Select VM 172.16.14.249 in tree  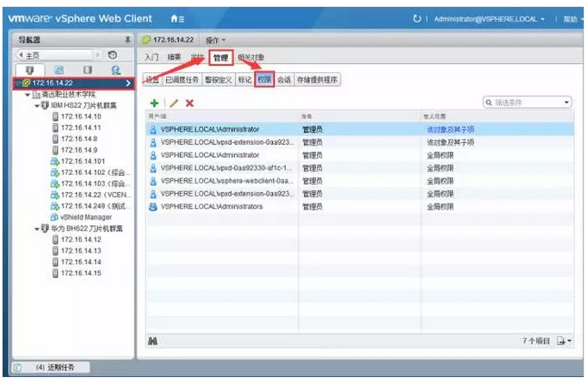[96, 206]
